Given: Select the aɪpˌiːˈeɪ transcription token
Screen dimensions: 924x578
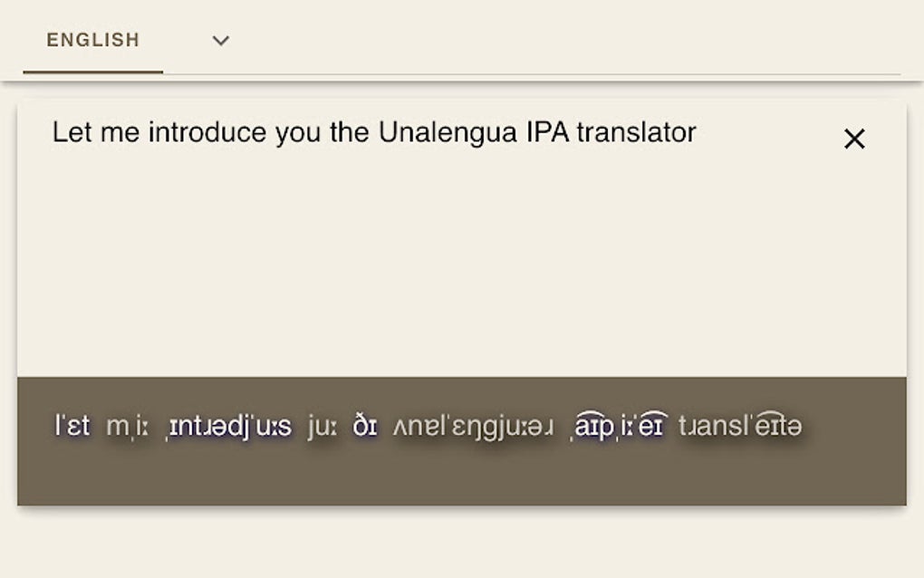Looking at the screenshot, I should pyautogui.click(x=621, y=424).
